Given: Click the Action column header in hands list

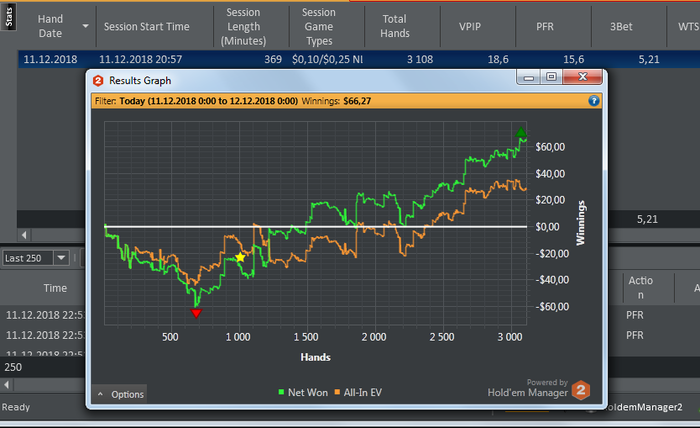Looking at the screenshot, I should coord(641,288).
